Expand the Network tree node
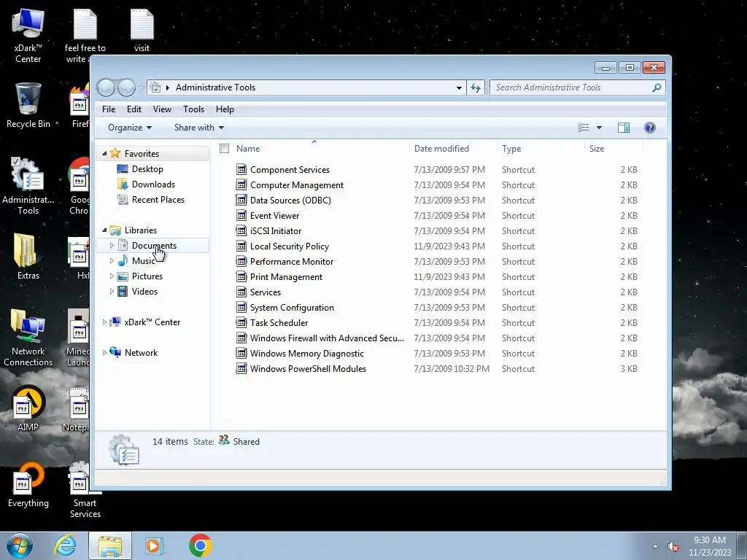The width and height of the screenshot is (747, 560). 104,352
